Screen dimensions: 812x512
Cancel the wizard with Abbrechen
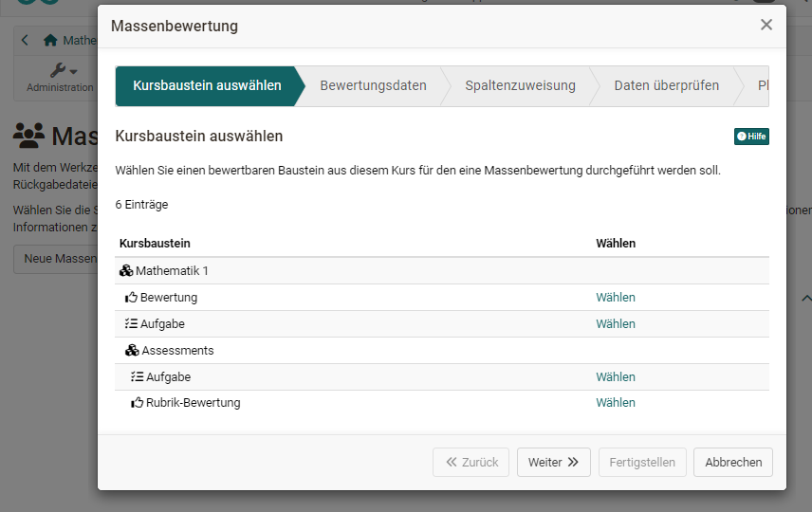point(733,463)
